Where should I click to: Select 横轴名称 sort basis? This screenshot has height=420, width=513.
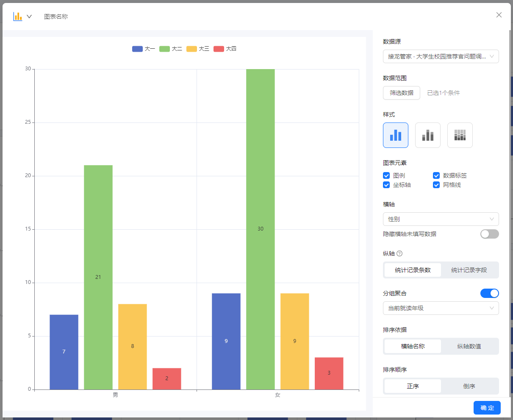click(x=413, y=346)
